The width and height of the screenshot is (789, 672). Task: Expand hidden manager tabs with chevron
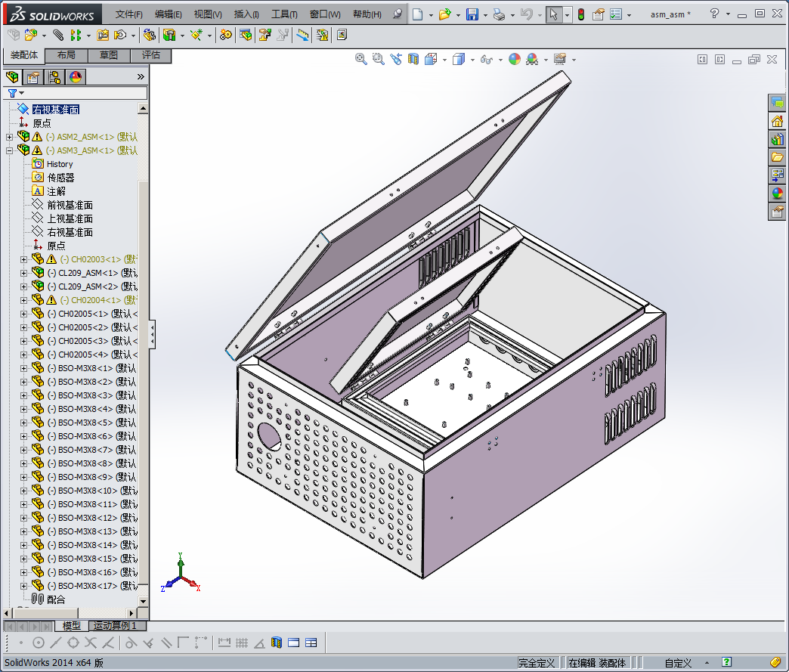tap(141, 76)
